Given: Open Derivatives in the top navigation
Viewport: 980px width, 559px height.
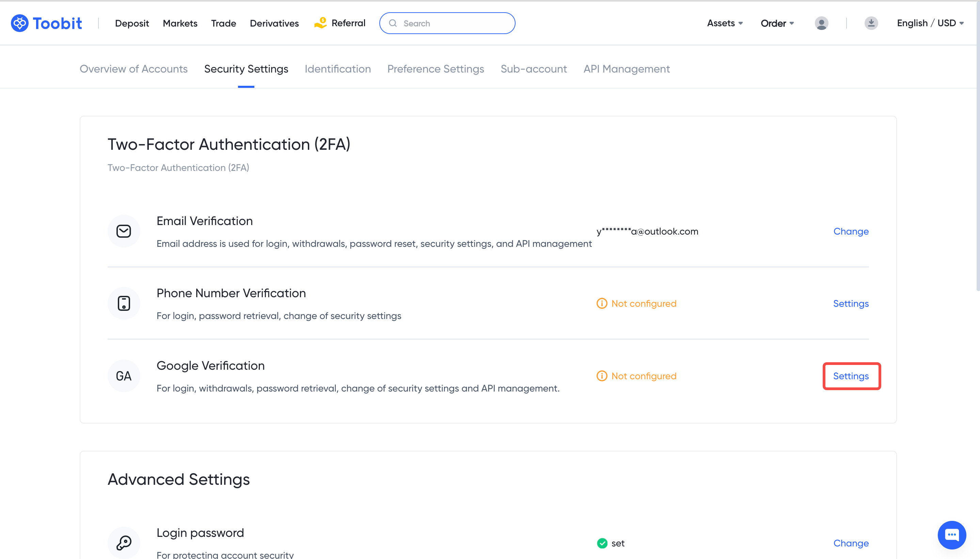Looking at the screenshot, I should click(274, 23).
